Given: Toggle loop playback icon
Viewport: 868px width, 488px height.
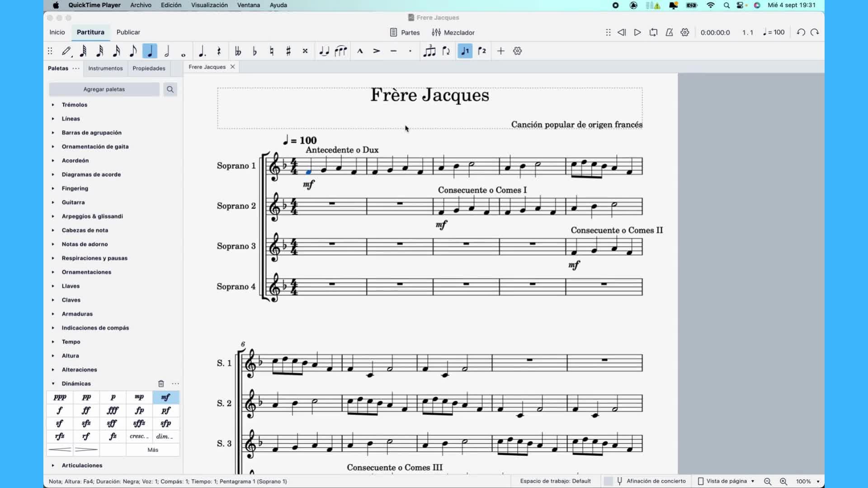Looking at the screenshot, I should tap(653, 33).
